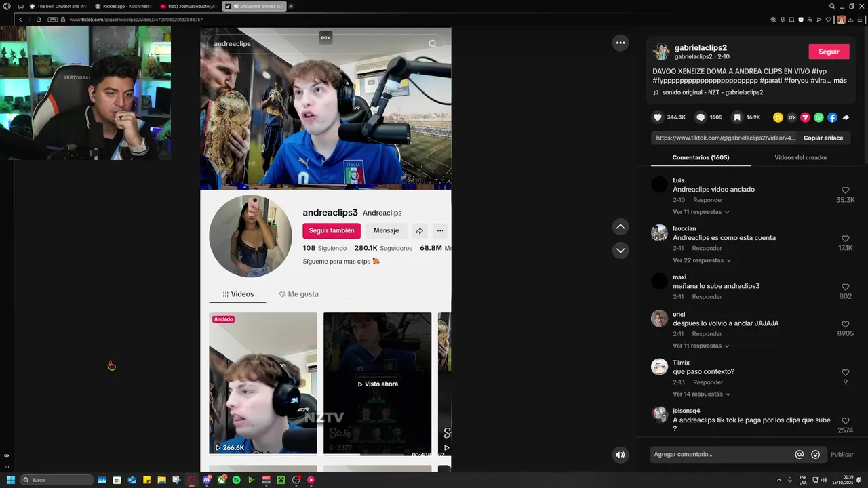Add page to bookmarks heart icon
This screenshot has height=488, width=868.
pyautogui.click(x=828, y=20)
